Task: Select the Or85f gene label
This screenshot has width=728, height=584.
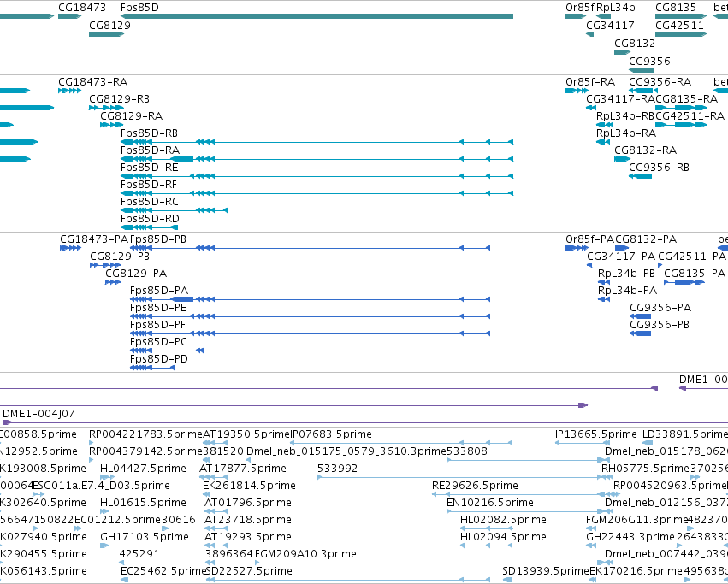Action: [x=580, y=8]
